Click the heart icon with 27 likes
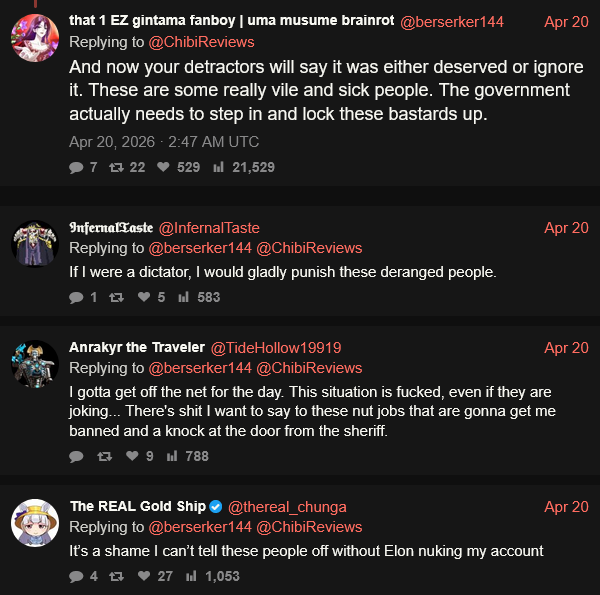 click(x=144, y=576)
